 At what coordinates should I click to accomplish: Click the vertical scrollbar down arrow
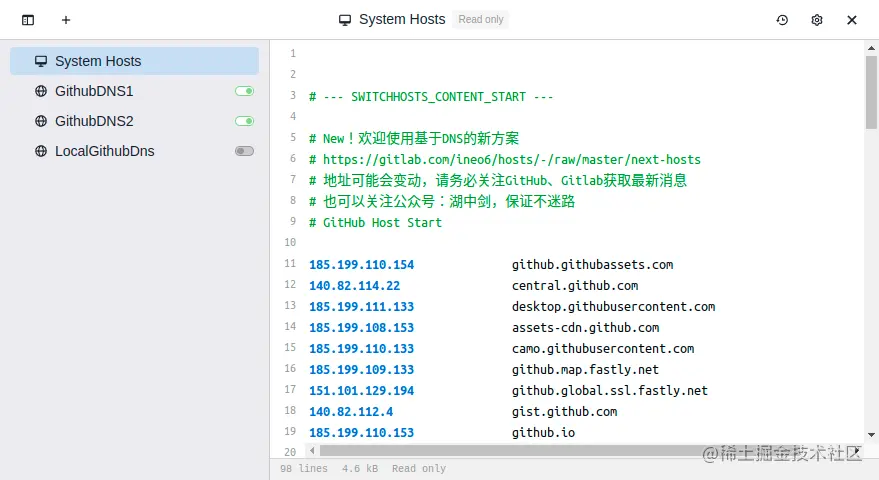click(x=871, y=435)
